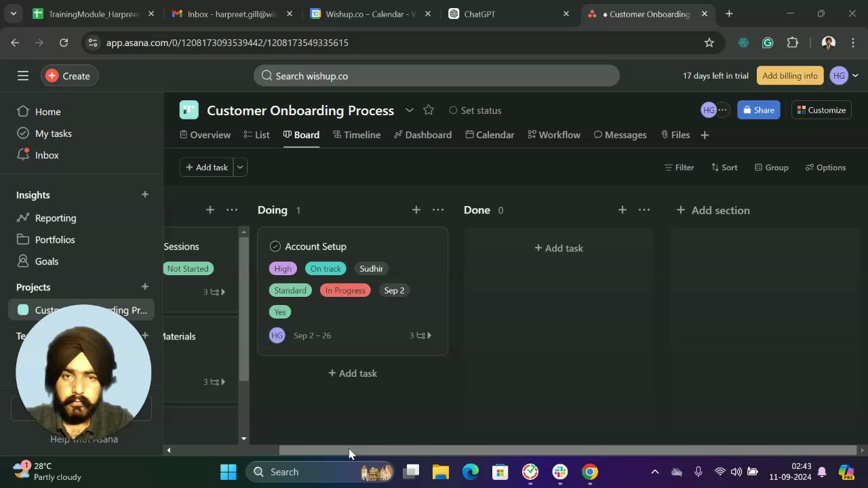Open the Files tab
This screenshot has width=868, height=488.
click(675, 135)
